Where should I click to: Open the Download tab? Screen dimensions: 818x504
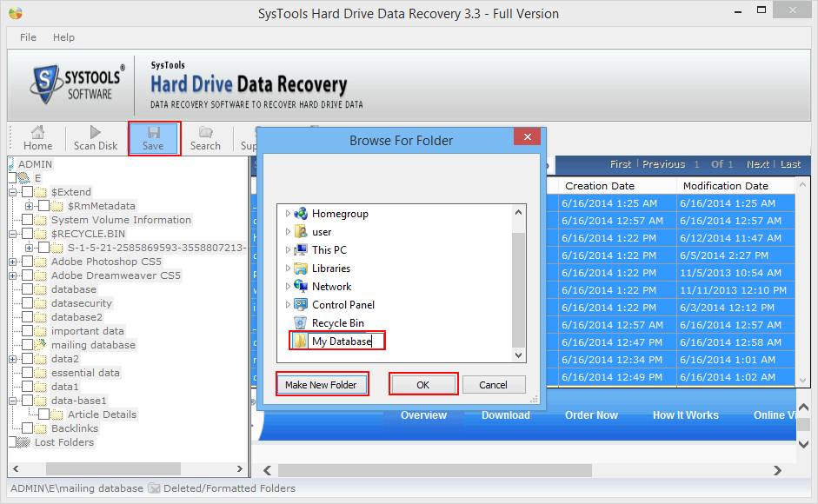pos(506,415)
